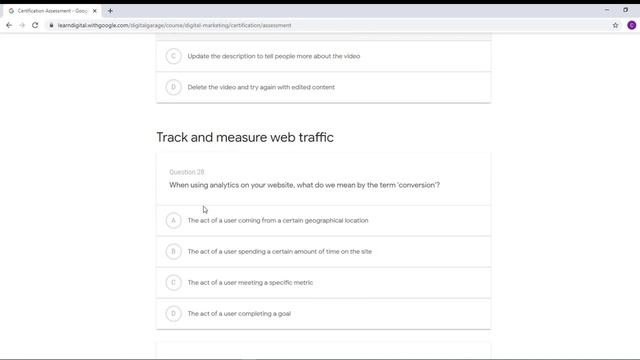Restore down the browser window
640x360 pixels.
(625, 10)
